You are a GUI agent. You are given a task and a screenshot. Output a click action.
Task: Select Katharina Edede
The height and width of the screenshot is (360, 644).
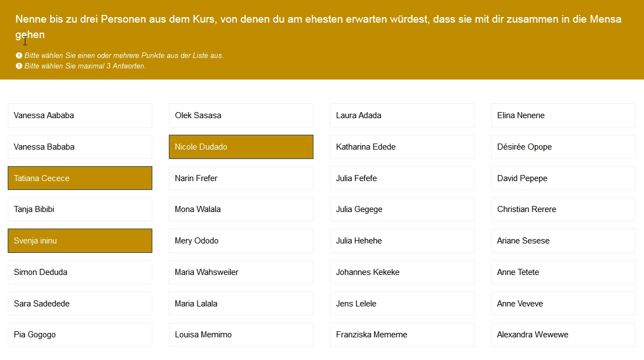tap(402, 147)
